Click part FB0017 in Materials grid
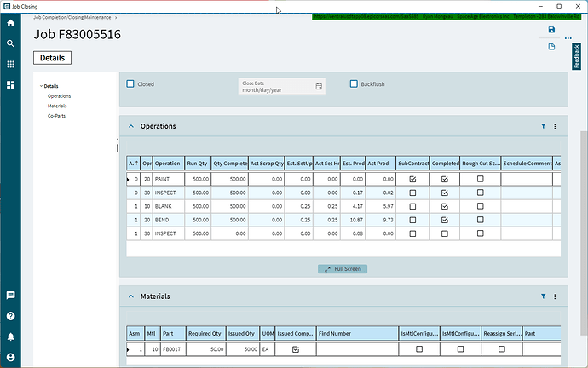Image resolution: width=588 pixels, height=368 pixels. (x=173, y=349)
